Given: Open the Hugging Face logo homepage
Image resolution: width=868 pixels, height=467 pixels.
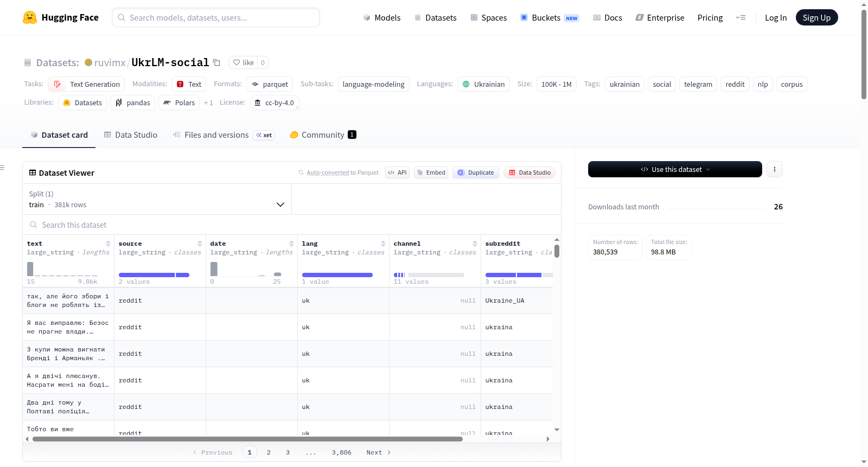Looking at the screenshot, I should point(61,17).
